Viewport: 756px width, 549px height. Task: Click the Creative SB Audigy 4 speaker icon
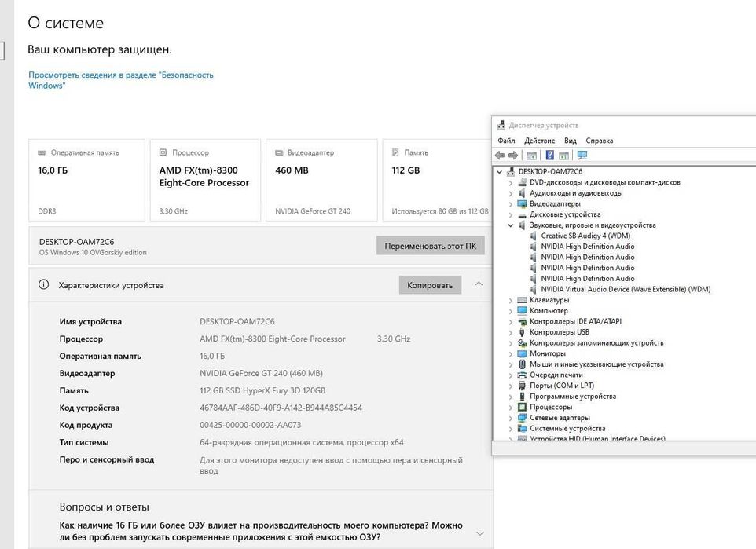point(533,236)
